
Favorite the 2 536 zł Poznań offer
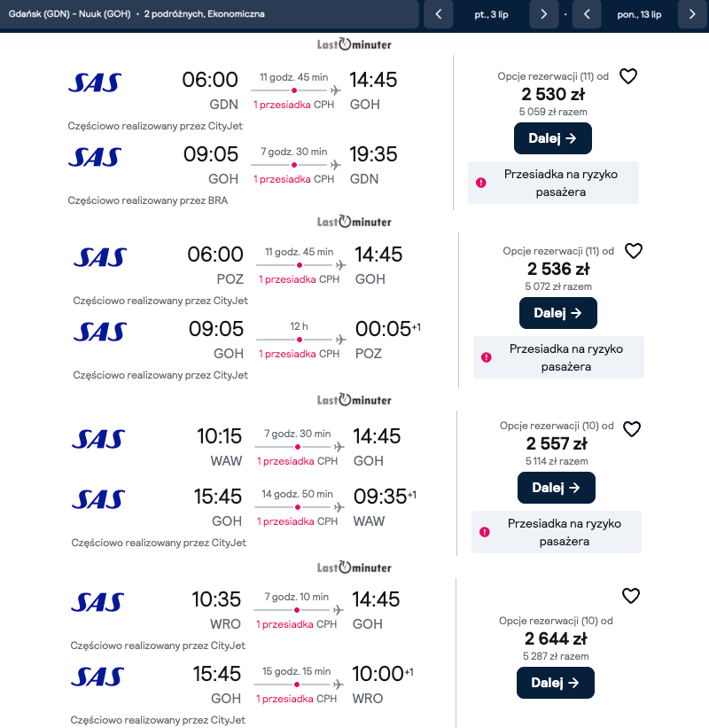click(x=633, y=251)
